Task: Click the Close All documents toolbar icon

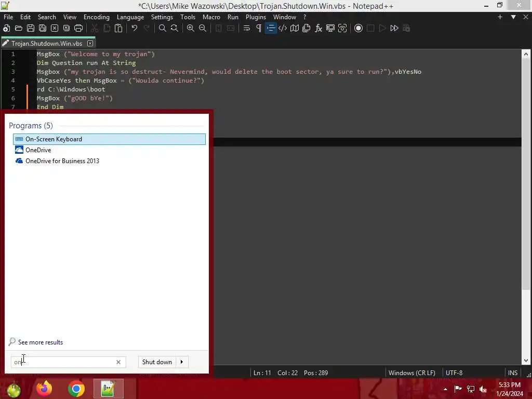Action: coord(66,28)
